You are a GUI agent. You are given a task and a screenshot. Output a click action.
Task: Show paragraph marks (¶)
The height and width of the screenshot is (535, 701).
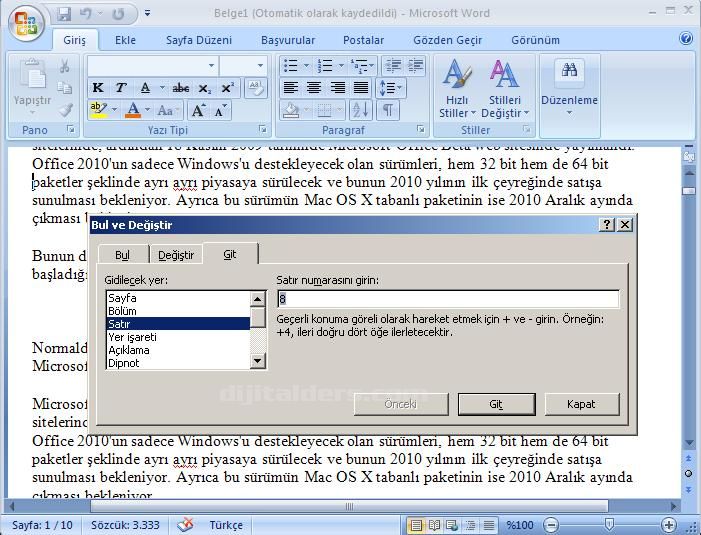pos(388,110)
